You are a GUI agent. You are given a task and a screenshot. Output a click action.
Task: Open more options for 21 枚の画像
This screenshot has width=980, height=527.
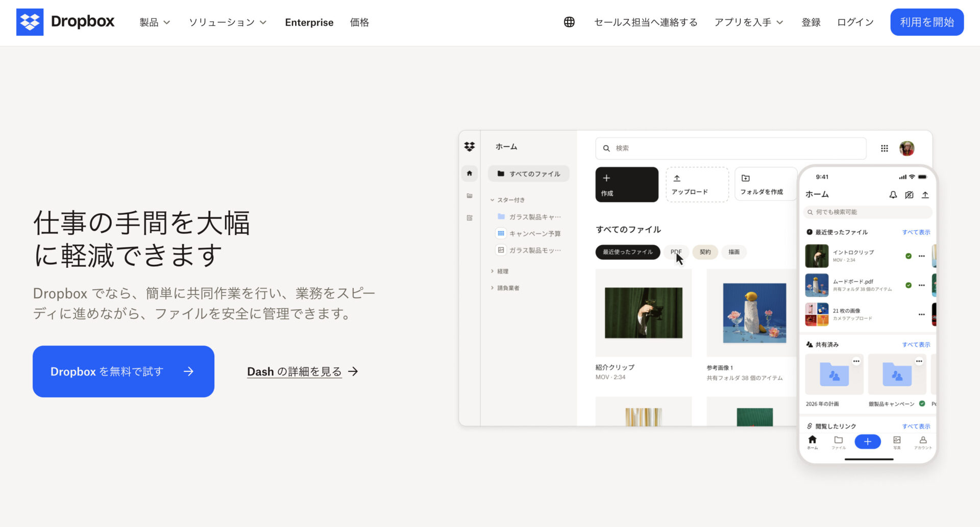(x=922, y=314)
